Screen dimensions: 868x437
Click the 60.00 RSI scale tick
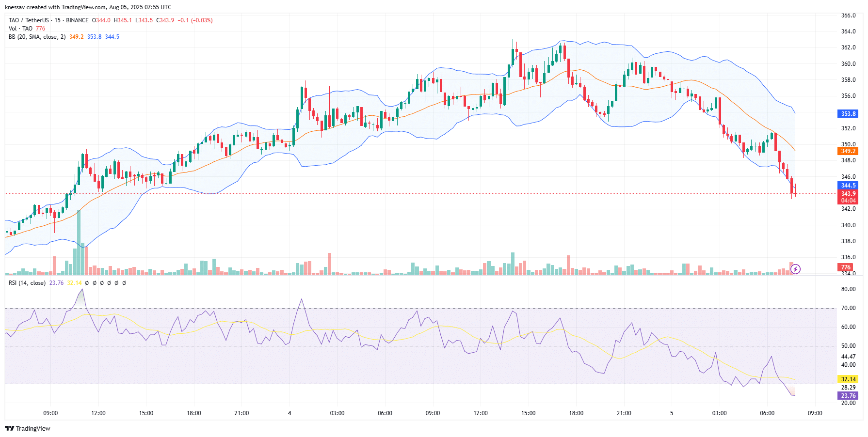pyautogui.click(x=848, y=327)
